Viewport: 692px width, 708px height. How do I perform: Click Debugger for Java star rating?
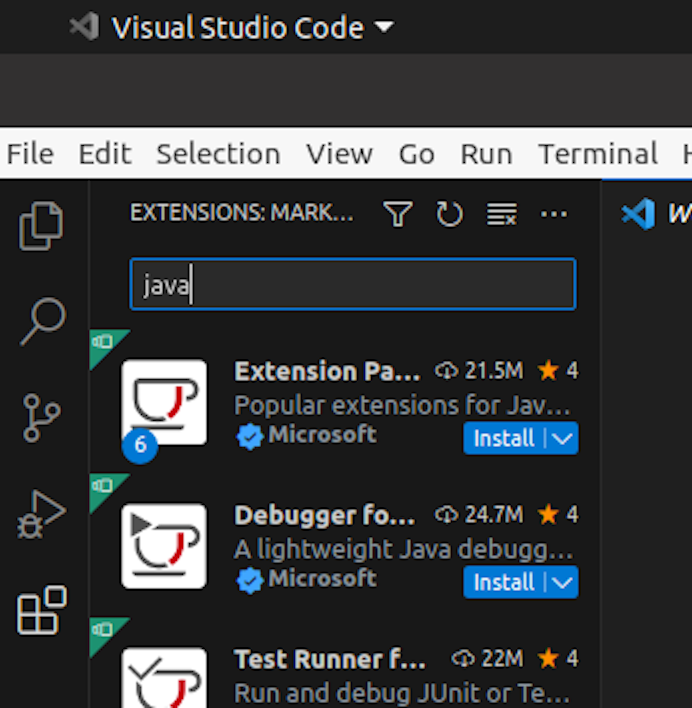tap(557, 514)
